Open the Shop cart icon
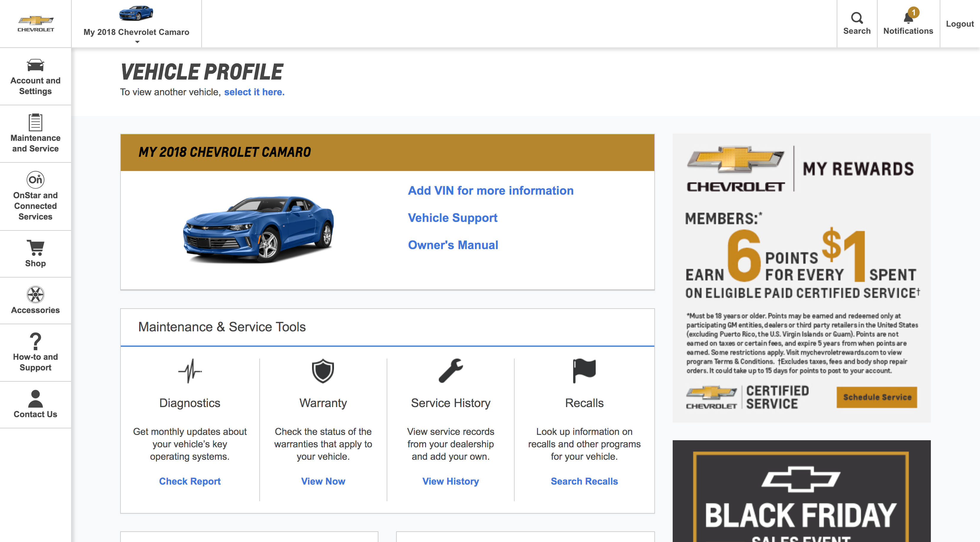The height and width of the screenshot is (542, 980). tap(35, 247)
